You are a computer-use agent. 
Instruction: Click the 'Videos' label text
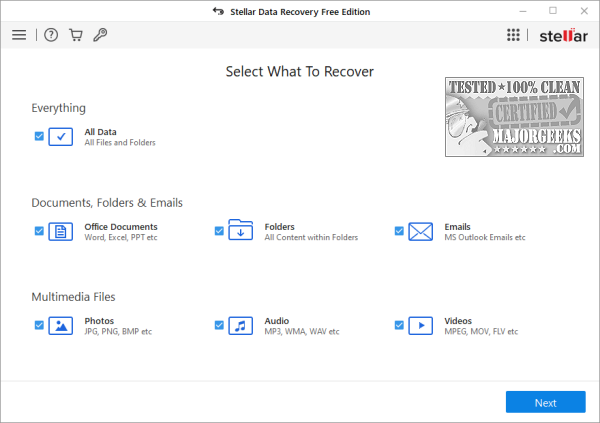pos(458,321)
